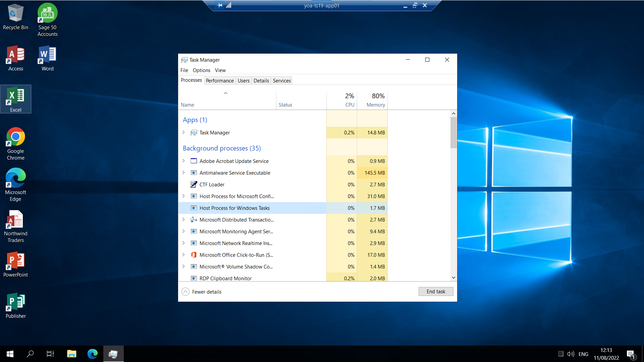
Task: Pin the remote desktop connection bar
Action: (x=220, y=5)
